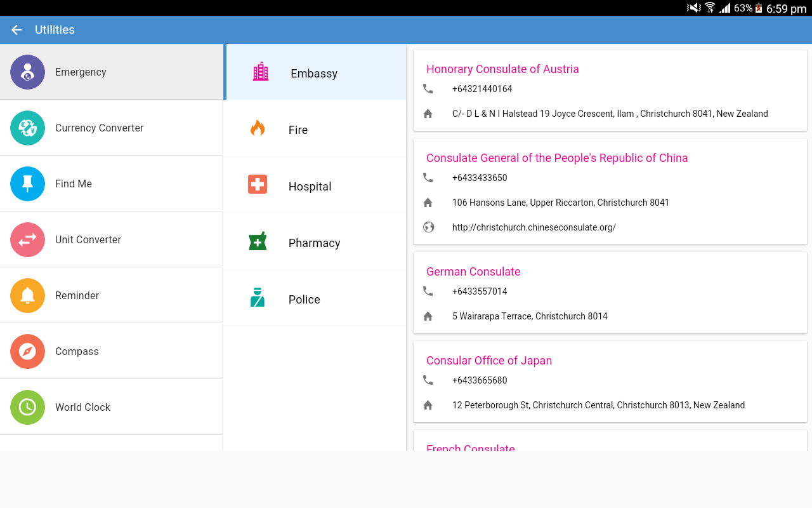The image size is (812, 508).
Task: Tap the German Consulate title
Action: pos(473,272)
